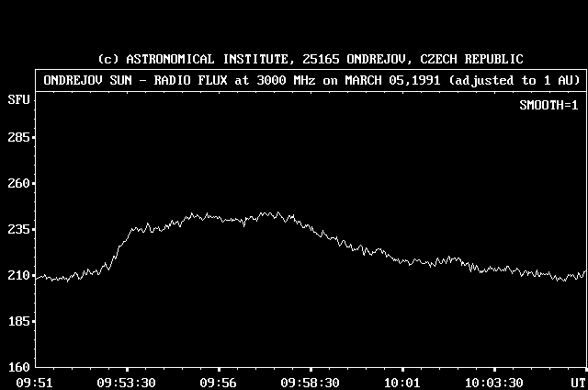
Task: Click the 210 y-axis tick label
Action: point(19,275)
